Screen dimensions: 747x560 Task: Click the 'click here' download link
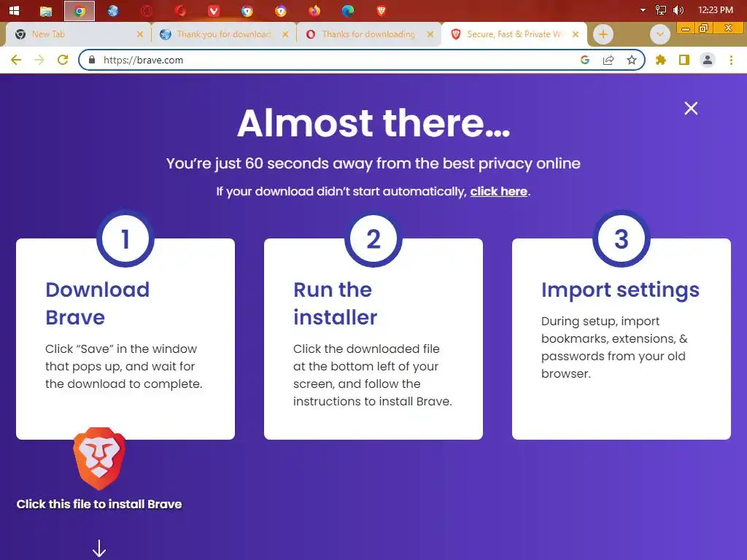click(498, 192)
